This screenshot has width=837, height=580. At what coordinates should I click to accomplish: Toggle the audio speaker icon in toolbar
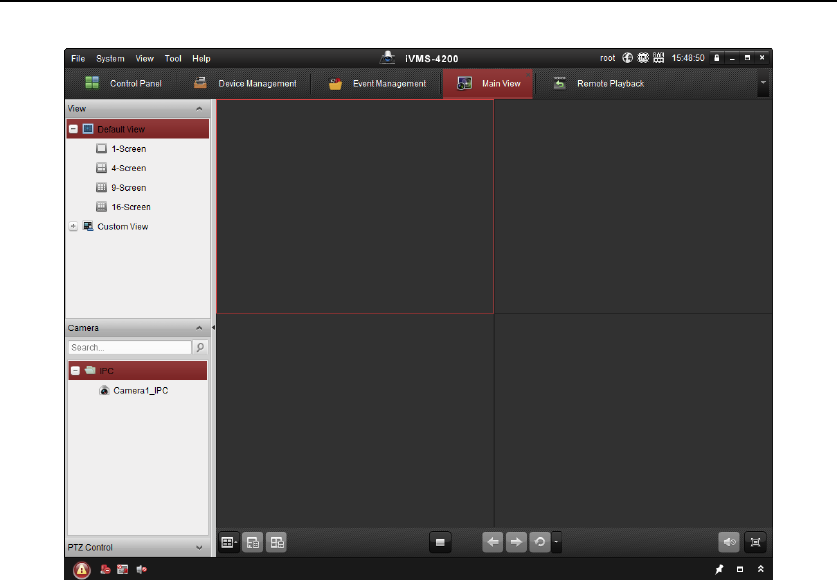point(729,543)
